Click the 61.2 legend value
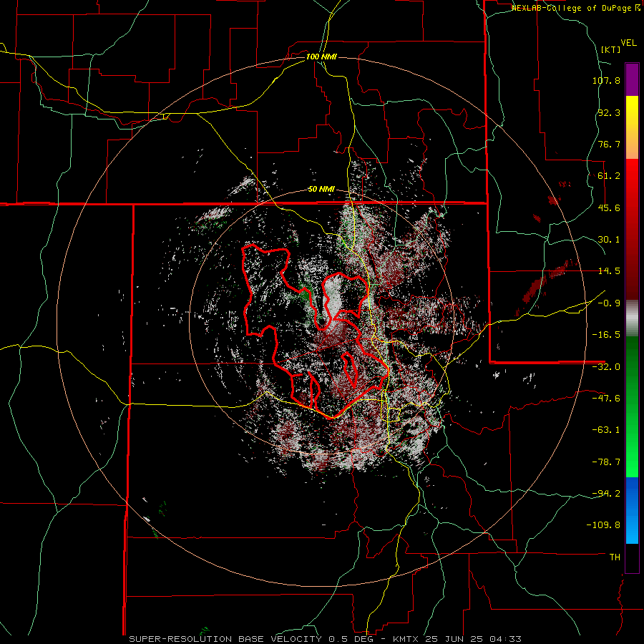 [x=609, y=176]
